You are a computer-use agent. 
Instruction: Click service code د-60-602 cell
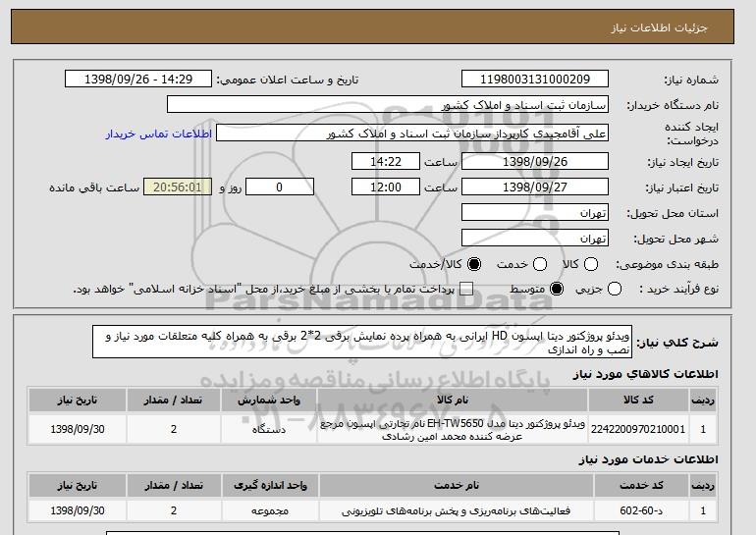(641, 510)
